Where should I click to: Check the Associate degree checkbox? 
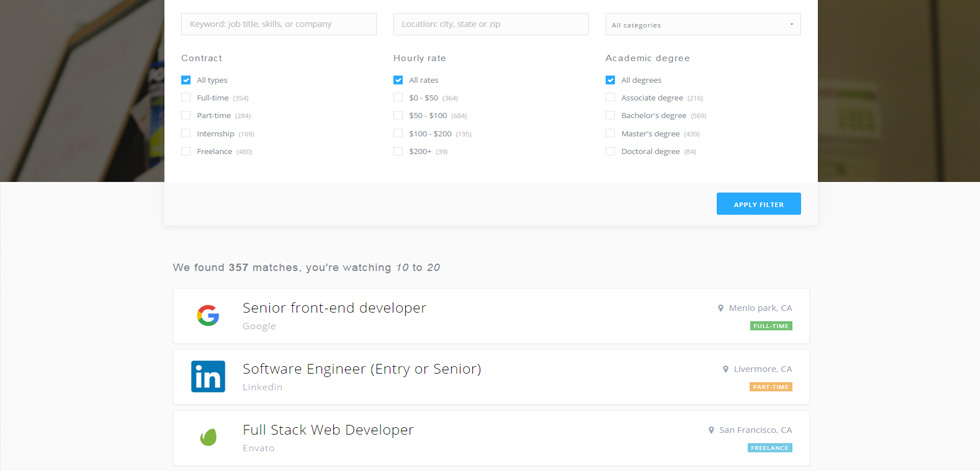click(x=610, y=97)
